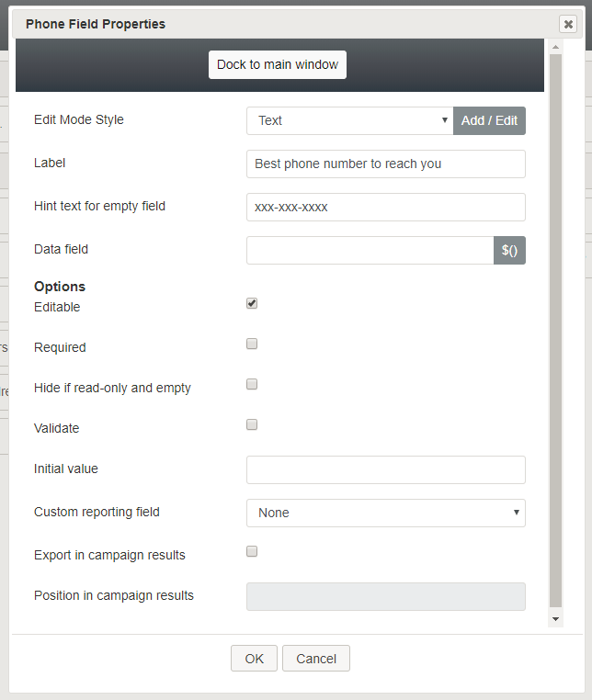The height and width of the screenshot is (700, 592).
Task: Confirm with the OK button
Action: tap(255, 659)
